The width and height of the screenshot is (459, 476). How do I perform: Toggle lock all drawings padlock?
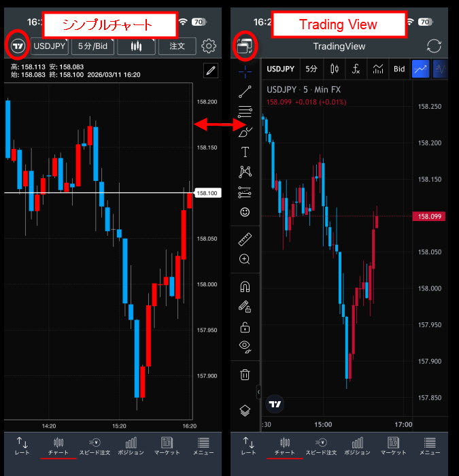[x=245, y=327]
